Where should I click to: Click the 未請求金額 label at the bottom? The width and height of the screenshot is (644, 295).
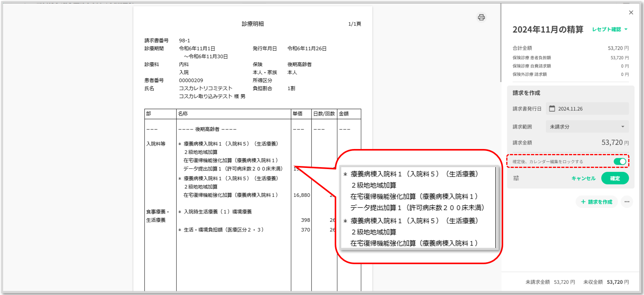pyautogui.click(x=537, y=282)
